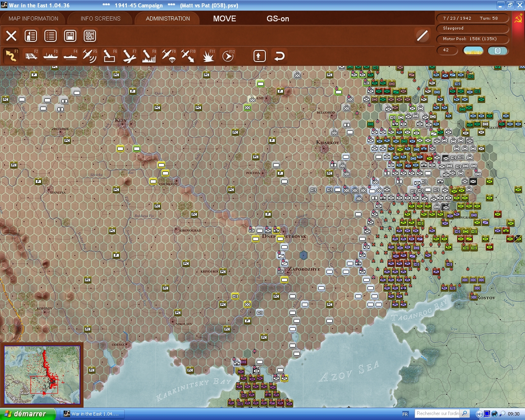The height and width of the screenshot is (420, 525).
Task: Click the Nikolaev city label
Action: click(183, 324)
